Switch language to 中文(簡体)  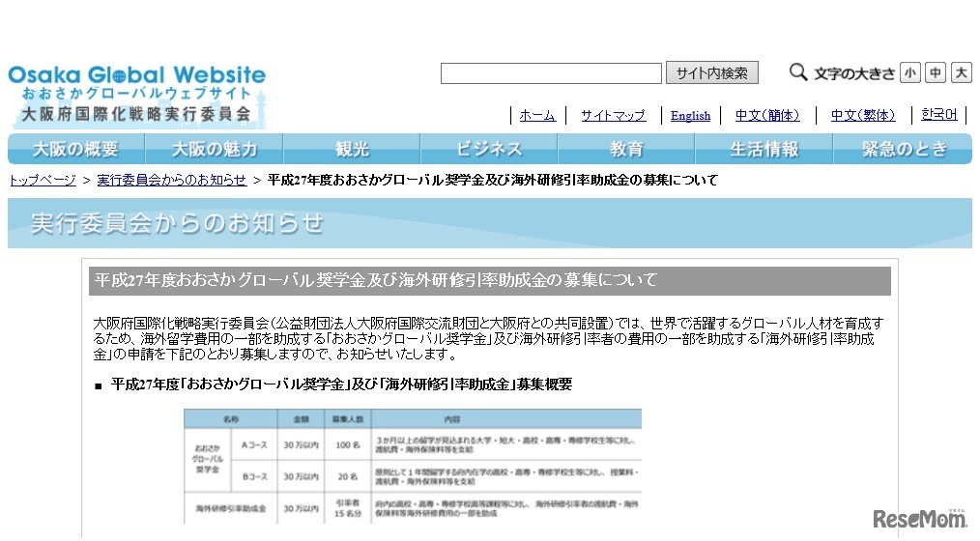coord(767,116)
